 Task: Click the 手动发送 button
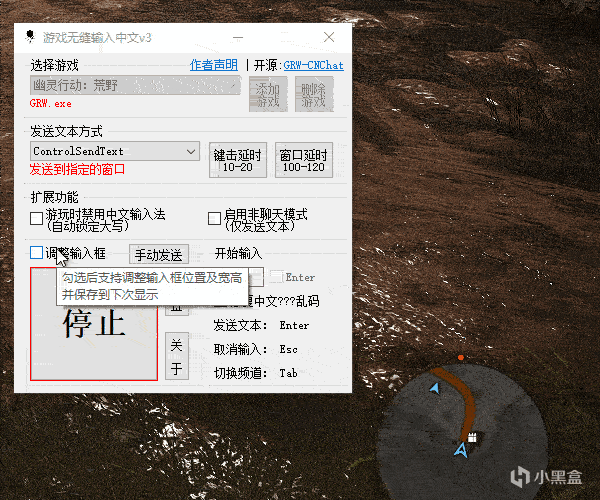click(x=159, y=254)
